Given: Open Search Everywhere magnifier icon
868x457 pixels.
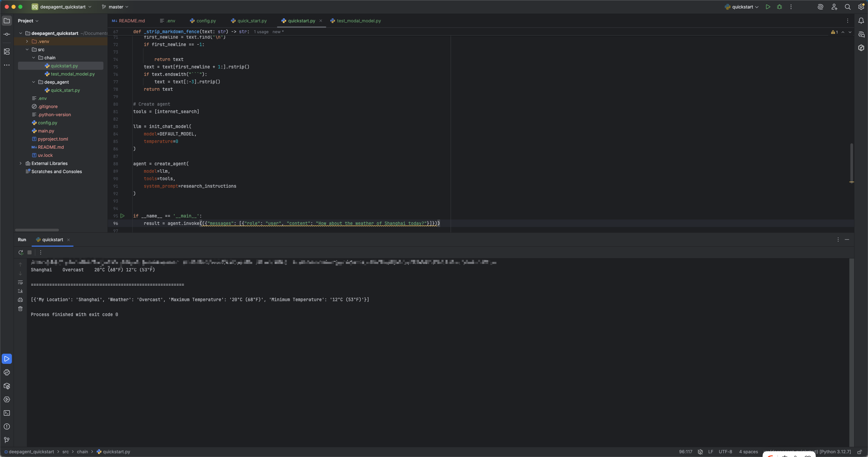Looking at the screenshot, I should point(847,7).
